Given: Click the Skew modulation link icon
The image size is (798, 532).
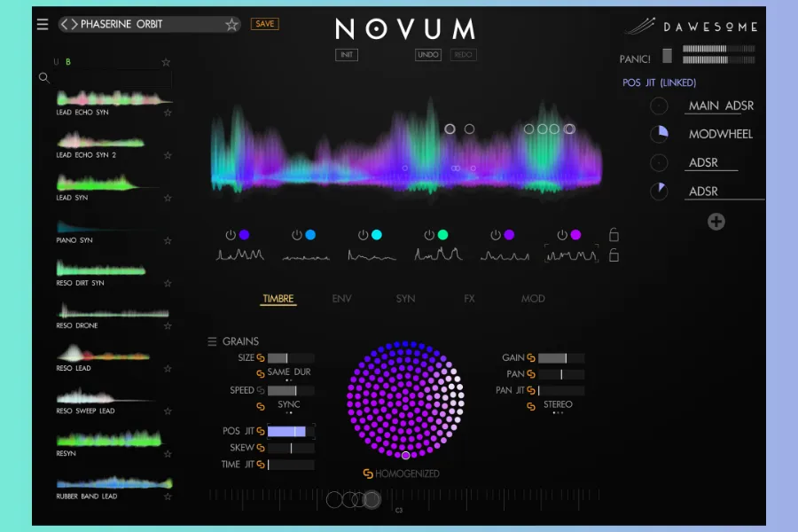Looking at the screenshot, I should coord(261,448).
